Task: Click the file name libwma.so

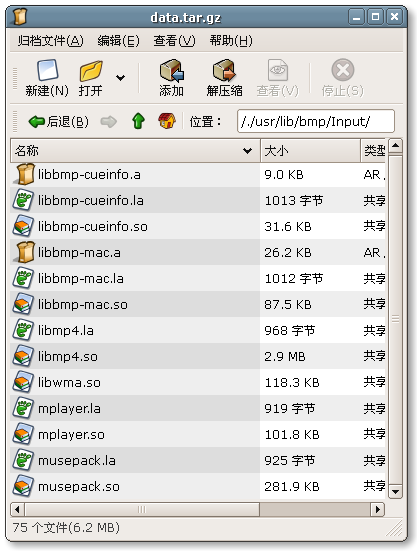Action: coord(69,383)
